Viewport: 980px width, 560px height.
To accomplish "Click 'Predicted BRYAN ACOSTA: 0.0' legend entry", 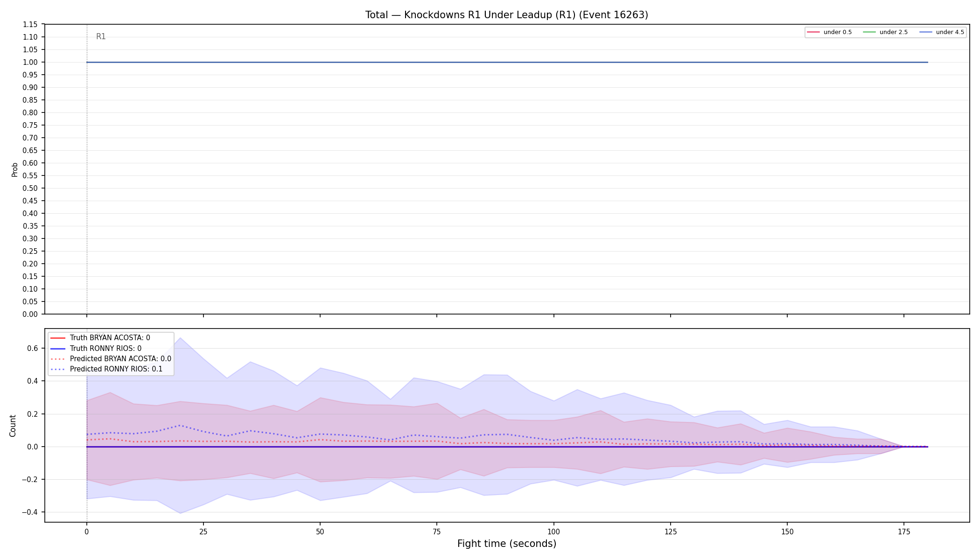I will 111,359.
